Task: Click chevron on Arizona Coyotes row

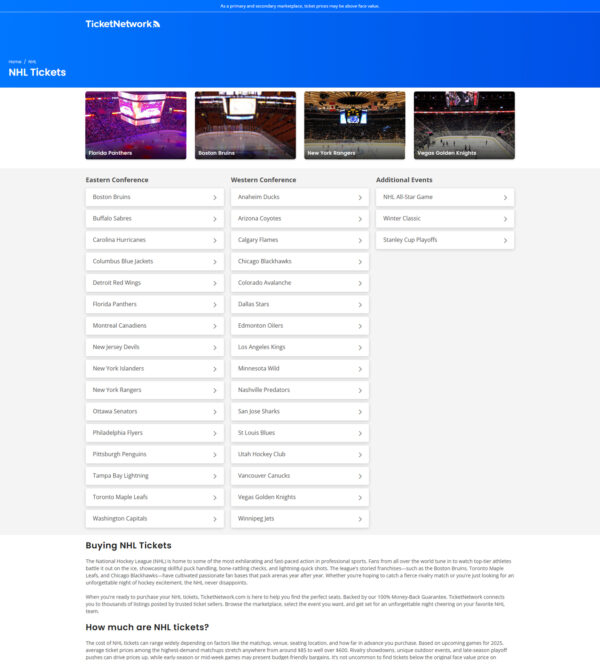Action: click(x=360, y=219)
